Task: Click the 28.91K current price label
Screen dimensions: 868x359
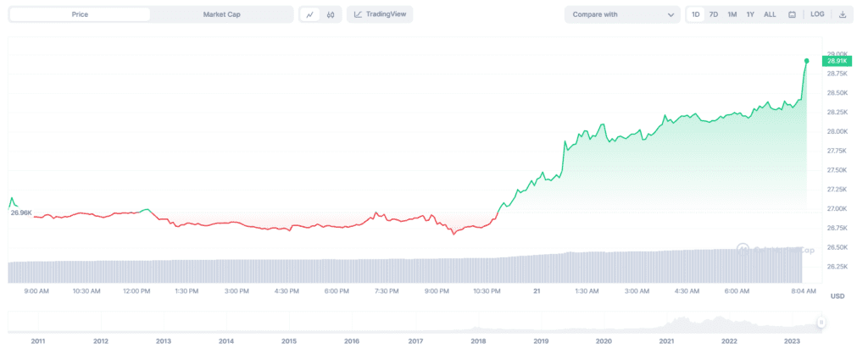Action: pos(837,61)
